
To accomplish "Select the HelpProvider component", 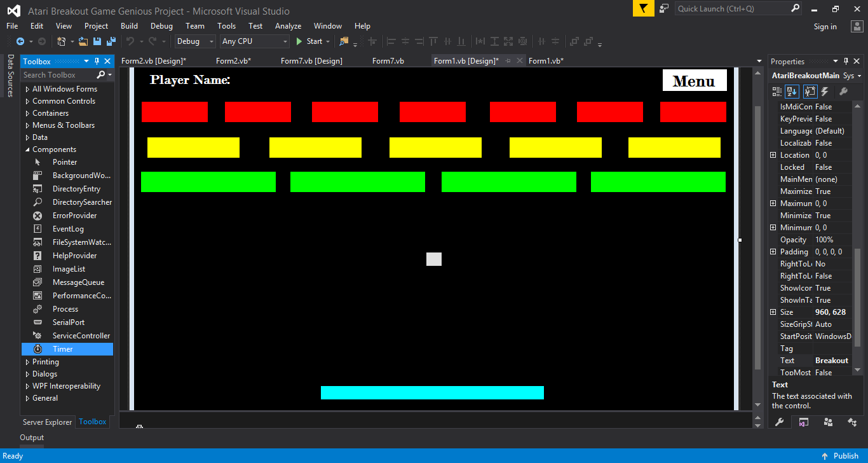I will [x=67, y=256].
